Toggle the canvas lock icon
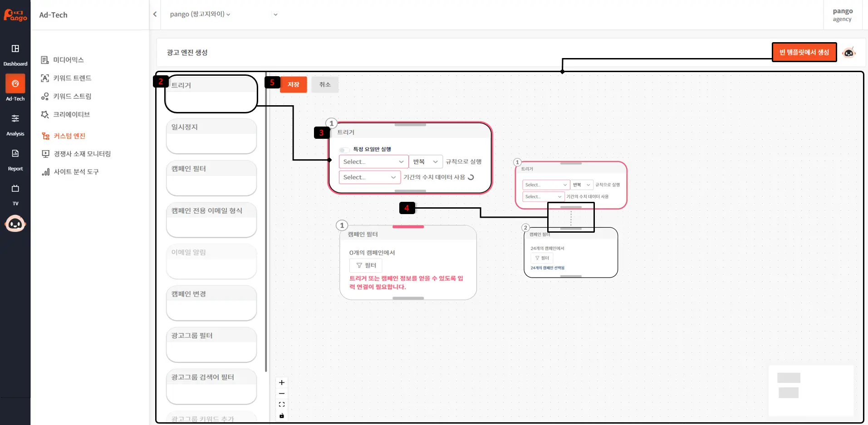This screenshot has width=868, height=425. (x=282, y=415)
